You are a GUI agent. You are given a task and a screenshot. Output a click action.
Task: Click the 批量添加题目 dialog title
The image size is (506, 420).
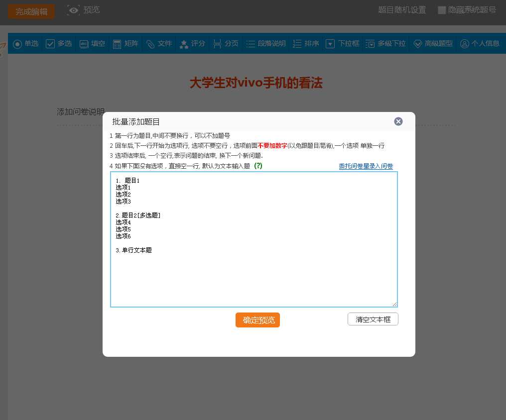pos(136,122)
